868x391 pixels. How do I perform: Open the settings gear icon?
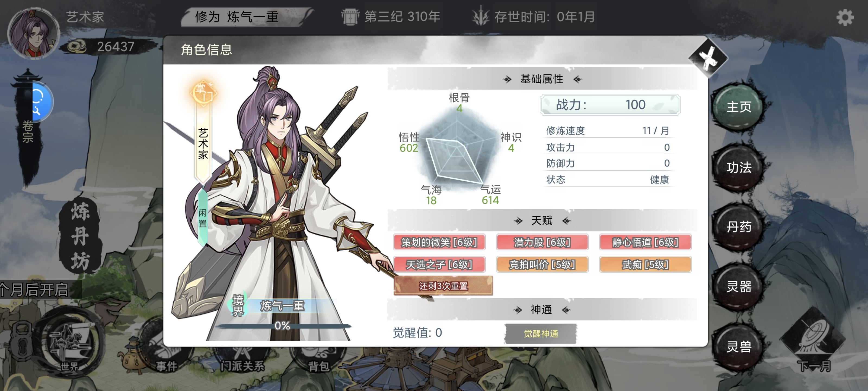click(844, 18)
